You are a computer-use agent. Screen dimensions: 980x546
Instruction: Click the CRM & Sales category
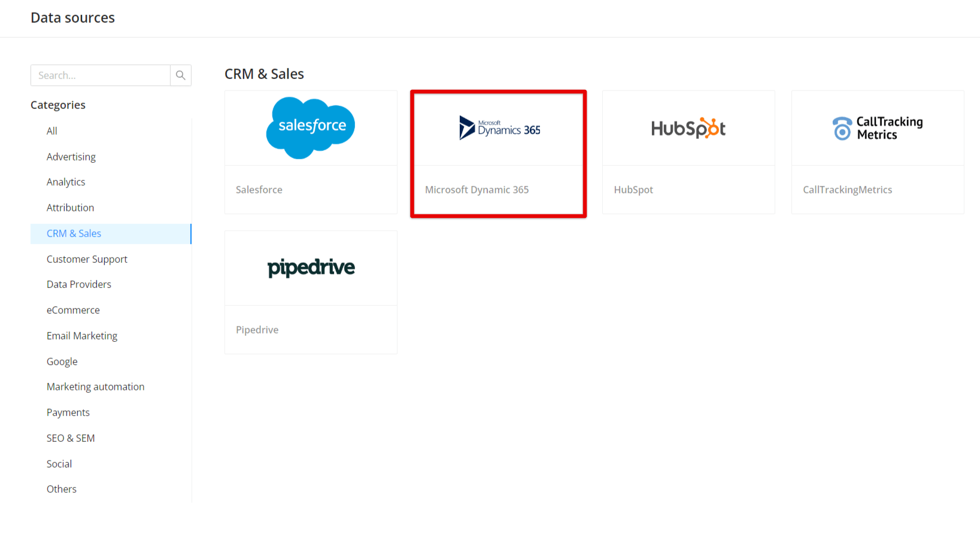pyautogui.click(x=74, y=233)
